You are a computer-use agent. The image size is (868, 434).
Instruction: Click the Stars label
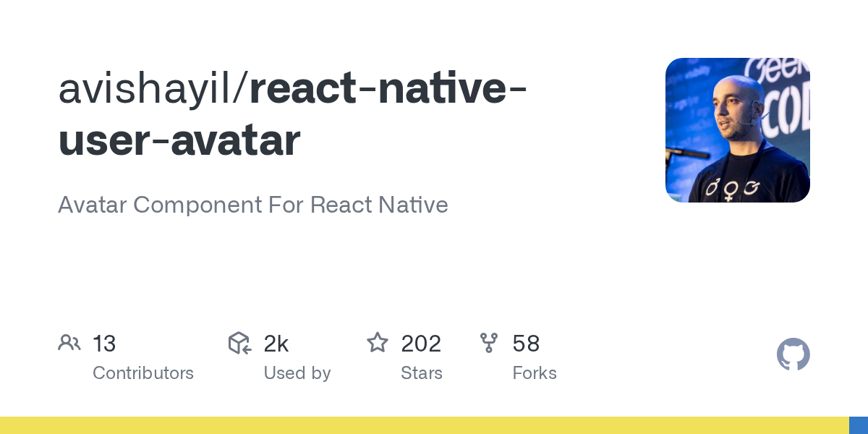coord(422,373)
